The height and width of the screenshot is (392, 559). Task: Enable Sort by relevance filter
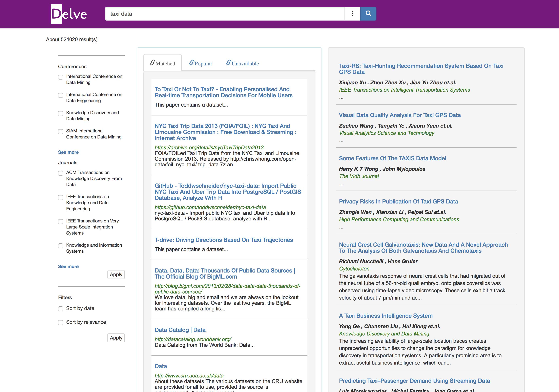pos(61,322)
